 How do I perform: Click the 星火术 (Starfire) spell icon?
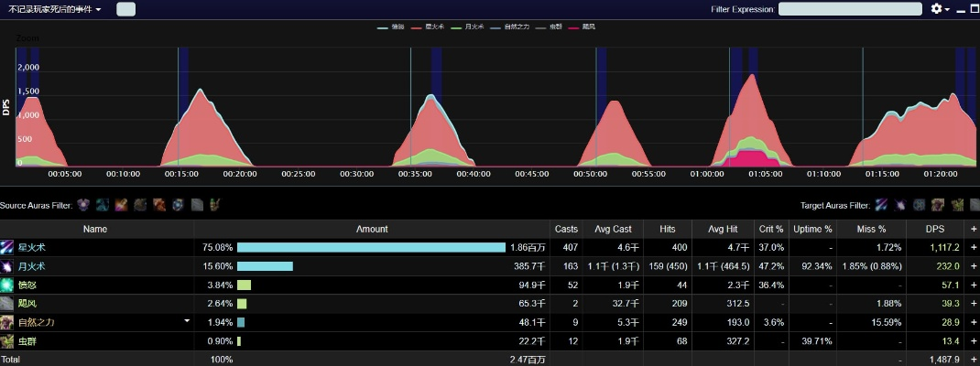pyautogui.click(x=7, y=248)
